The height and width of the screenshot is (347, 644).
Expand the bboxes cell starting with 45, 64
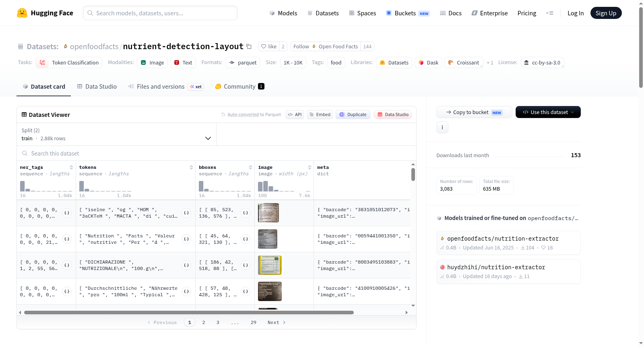coord(246,239)
